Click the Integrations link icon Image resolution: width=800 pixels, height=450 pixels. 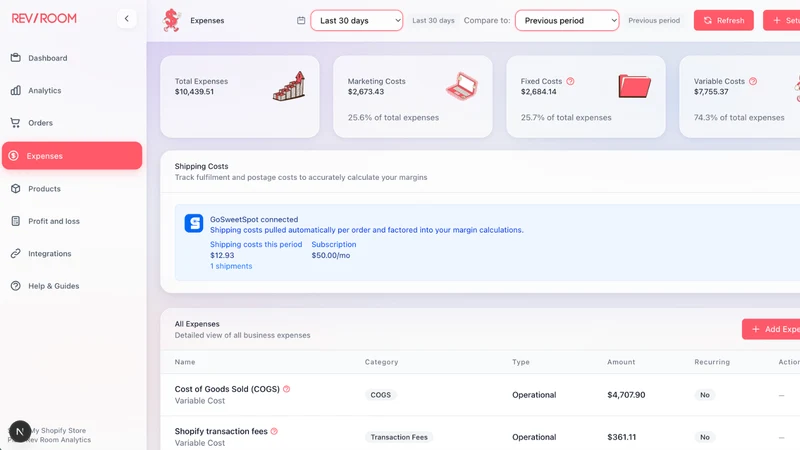pyautogui.click(x=16, y=253)
